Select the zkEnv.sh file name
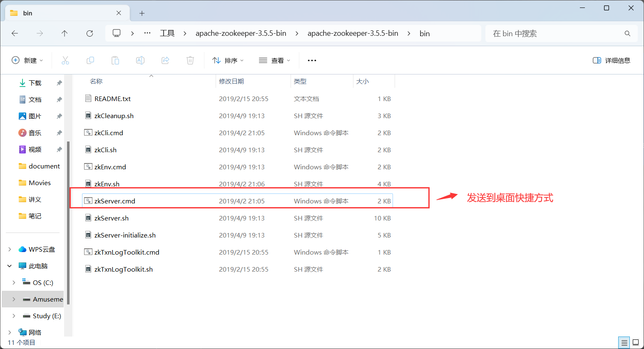Viewport: 644px width, 349px height. (x=107, y=184)
